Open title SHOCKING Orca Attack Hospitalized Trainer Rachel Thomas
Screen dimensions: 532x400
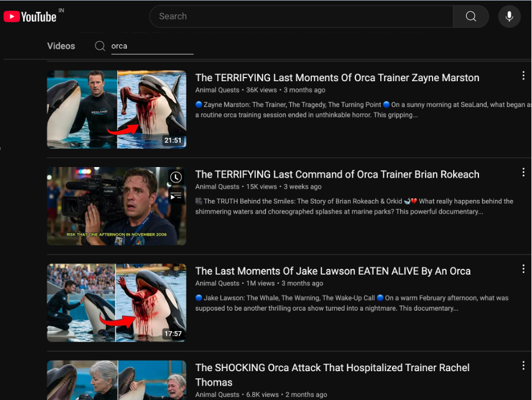(332, 375)
